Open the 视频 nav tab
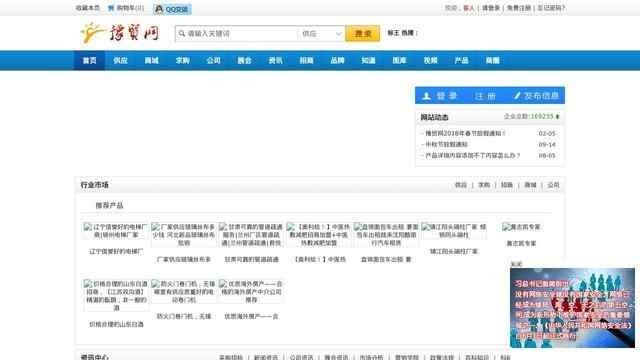This screenshot has height=360, width=640. [x=431, y=60]
